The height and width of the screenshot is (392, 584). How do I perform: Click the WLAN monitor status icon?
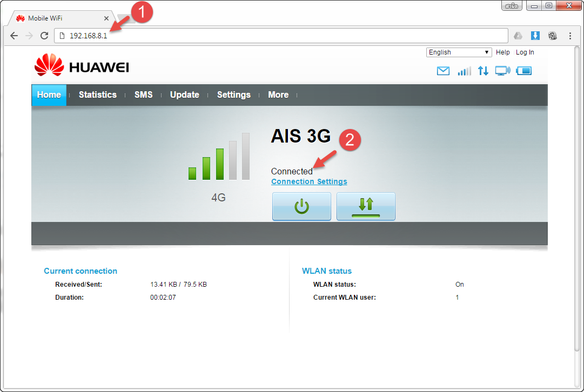tap(503, 71)
